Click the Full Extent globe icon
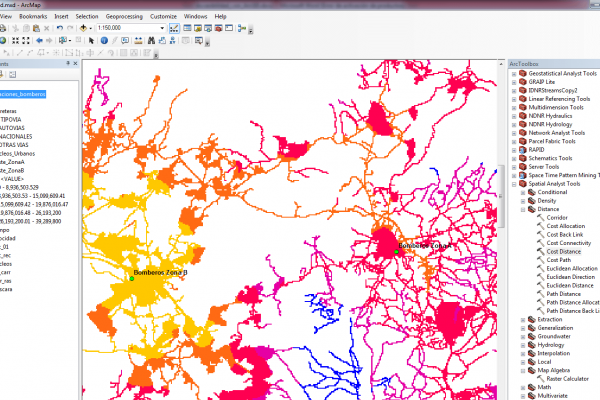The height and width of the screenshot is (400, 600). [x=3, y=40]
